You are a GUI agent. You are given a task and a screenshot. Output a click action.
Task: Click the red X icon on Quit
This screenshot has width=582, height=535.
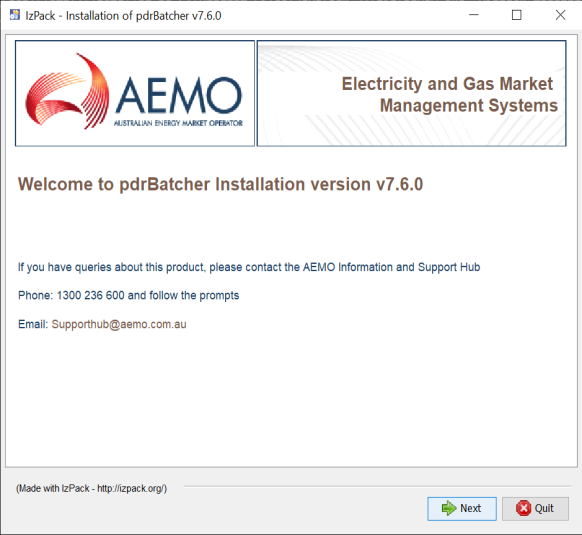click(x=523, y=508)
